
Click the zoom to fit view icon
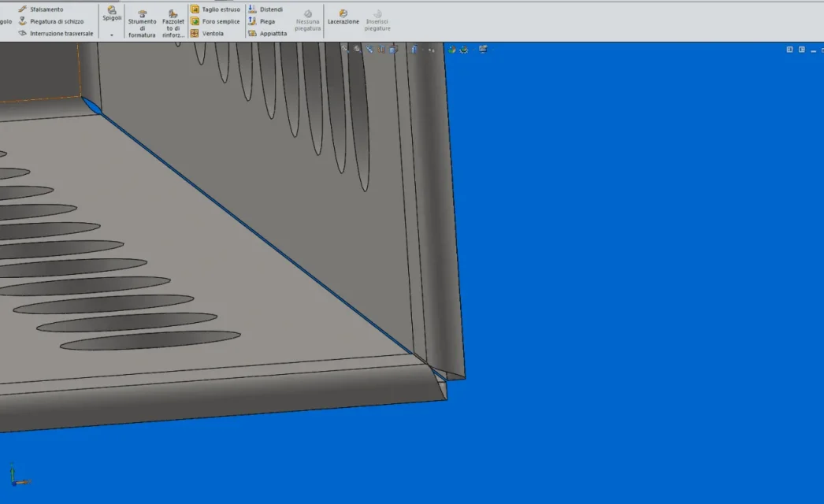click(x=345, y=49)
